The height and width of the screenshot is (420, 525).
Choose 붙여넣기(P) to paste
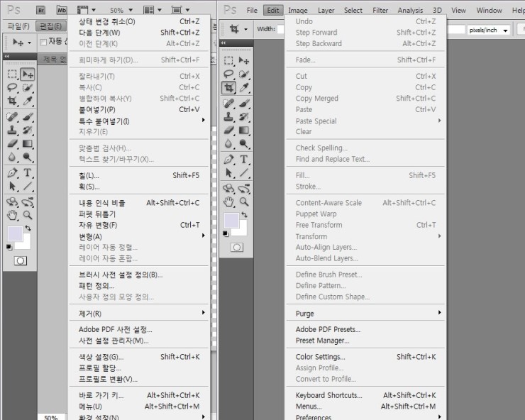point(138,109)
